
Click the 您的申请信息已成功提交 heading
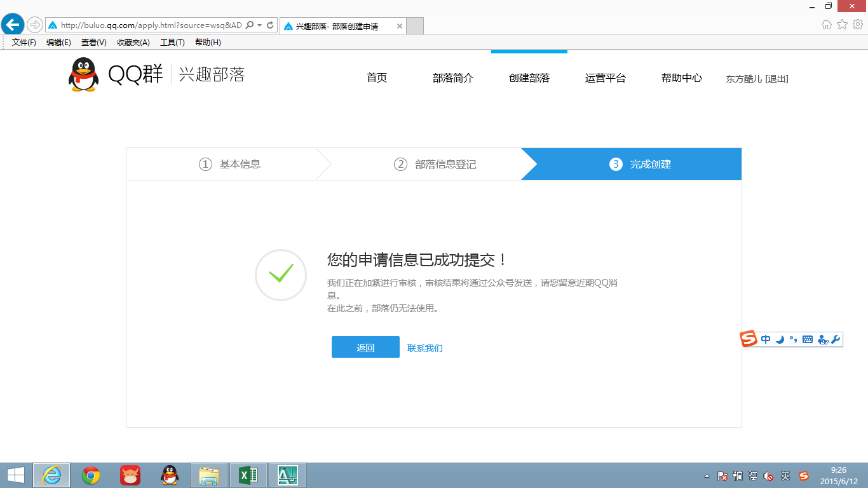pos(417,260)
